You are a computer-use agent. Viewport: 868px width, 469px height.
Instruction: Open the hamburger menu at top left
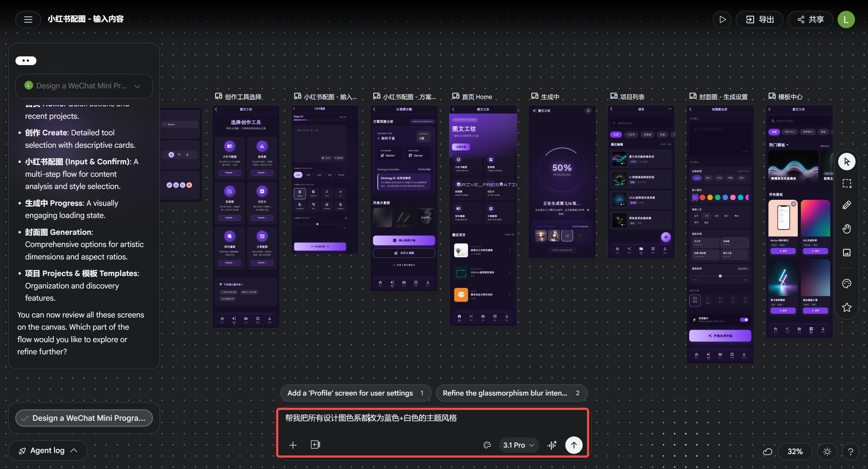(28, 19)
